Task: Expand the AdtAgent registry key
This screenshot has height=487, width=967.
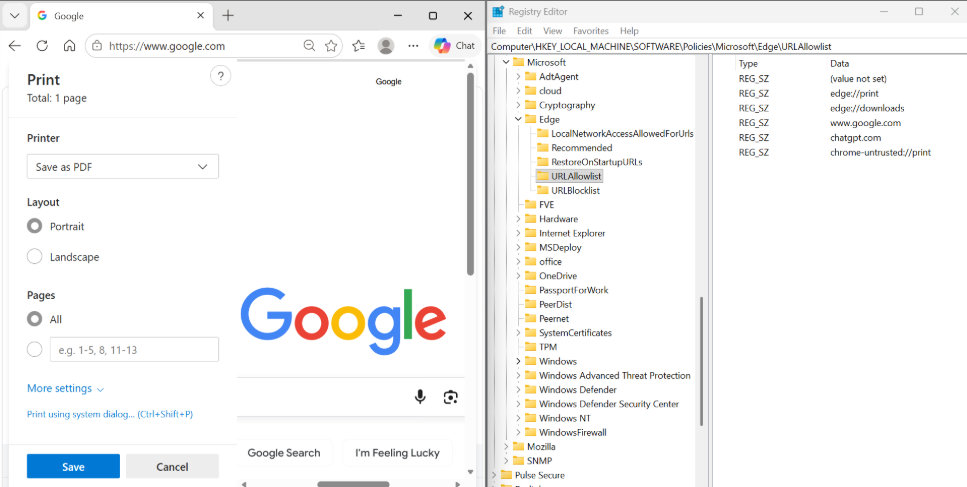Action: coord(518,76)
